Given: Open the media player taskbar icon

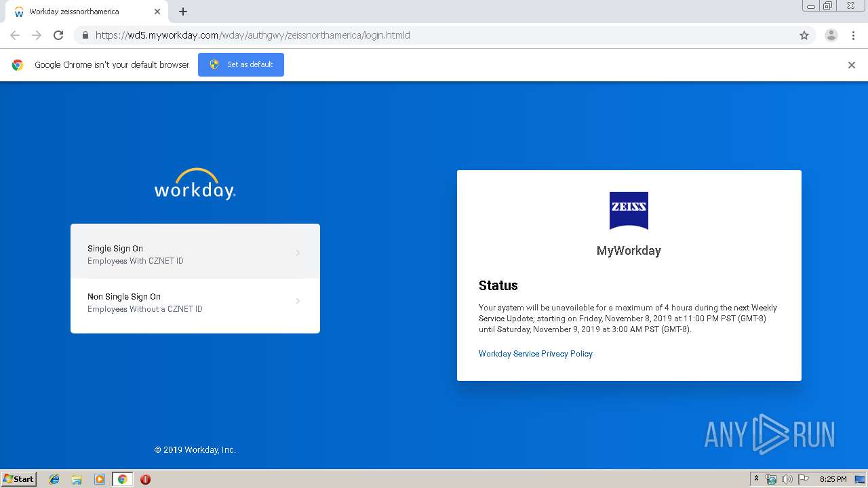Looking at the screenshot, I should pyautogui.click(x=100, y=479).
